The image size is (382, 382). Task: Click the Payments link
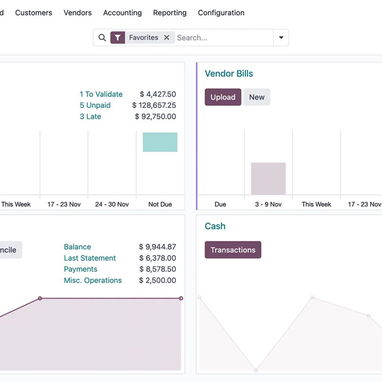pyautogui.click(x=80, y=269)
